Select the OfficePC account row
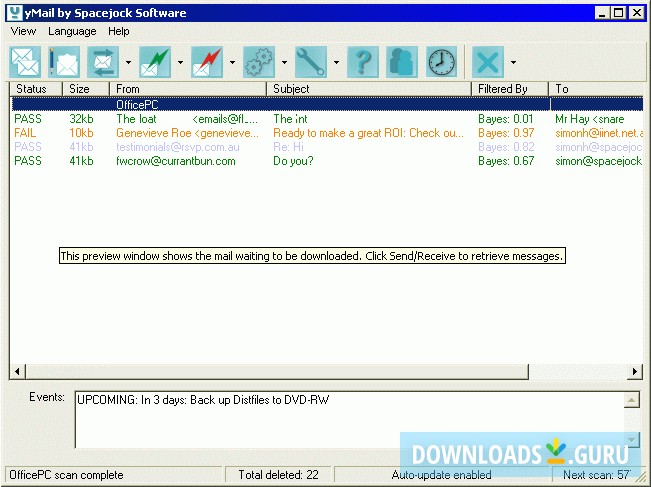651x487 pixels. (x=327, y=104)
